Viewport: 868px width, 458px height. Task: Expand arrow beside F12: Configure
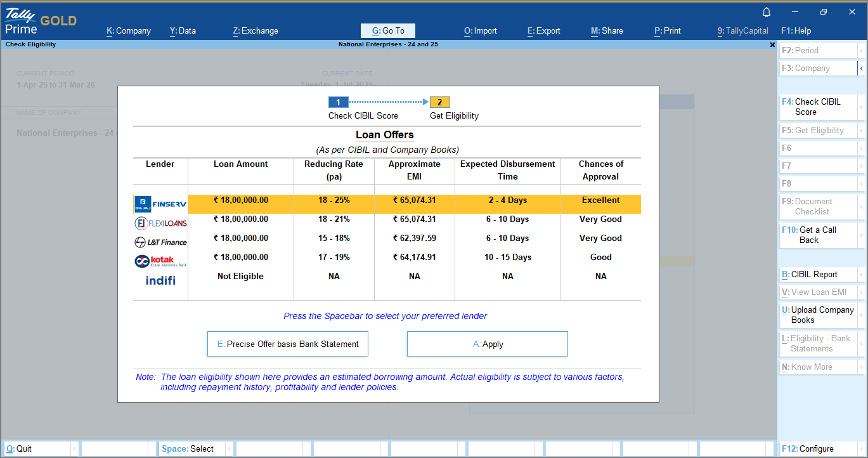coord(862,448)
